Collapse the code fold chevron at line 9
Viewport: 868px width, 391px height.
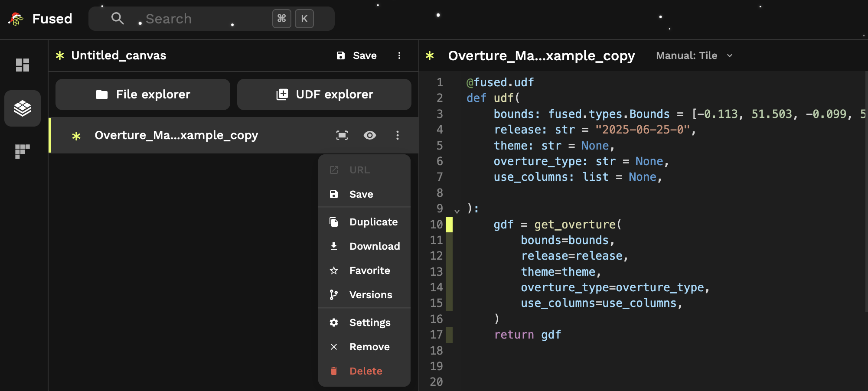[x=457, y=211]
